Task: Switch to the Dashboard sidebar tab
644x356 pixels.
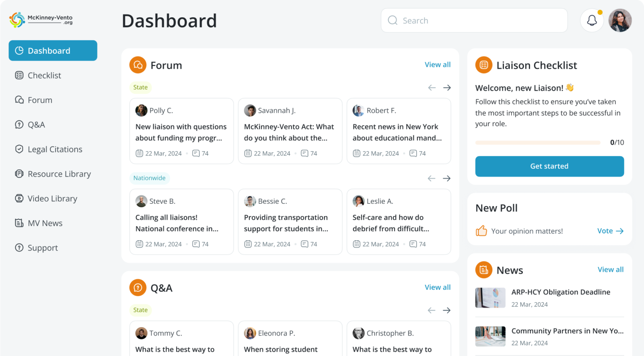Action: [x=49, y=50]
